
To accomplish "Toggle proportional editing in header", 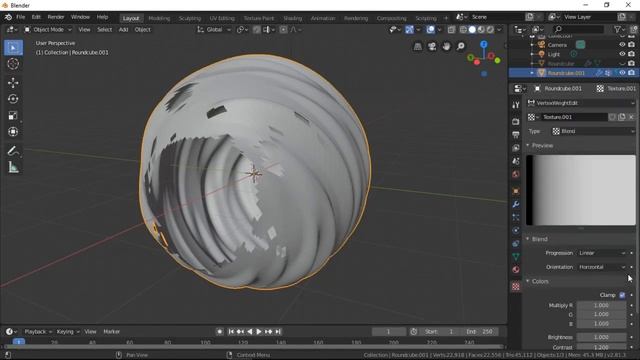I will point(283,29).
